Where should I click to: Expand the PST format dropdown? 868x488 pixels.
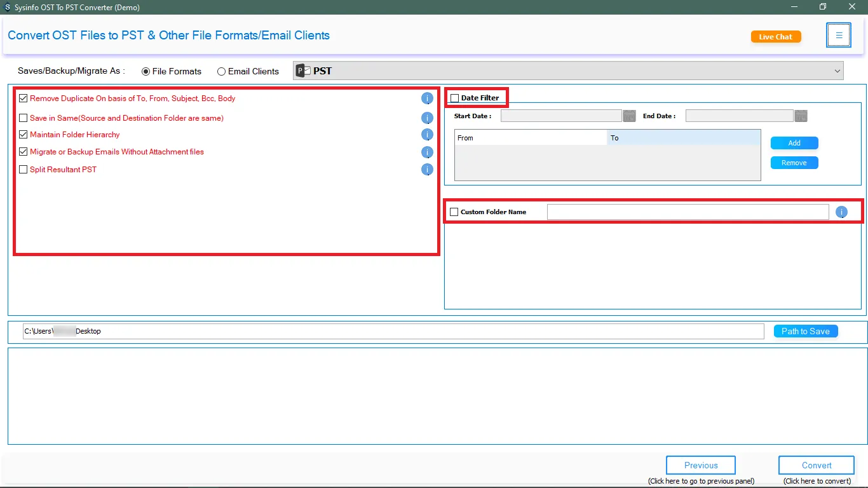point(837,71)
